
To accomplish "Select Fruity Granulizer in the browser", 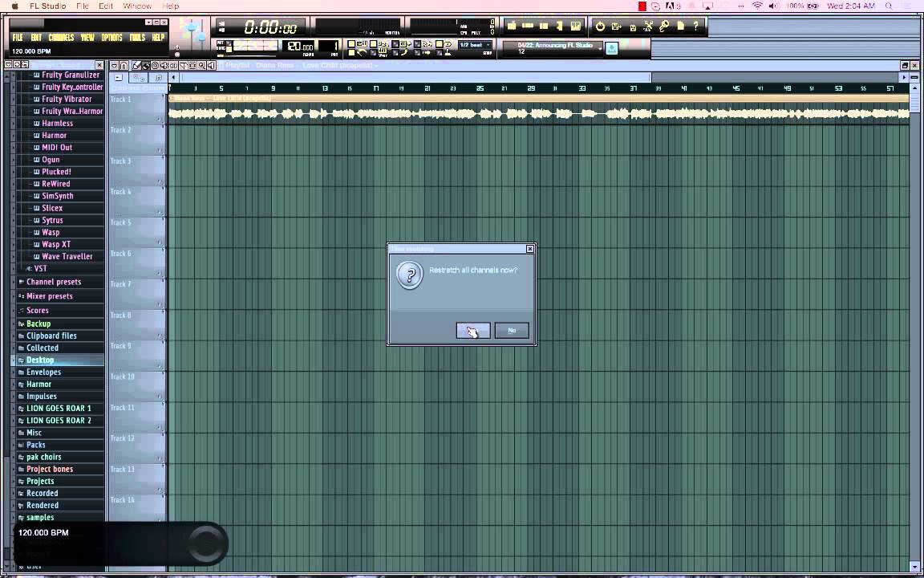I will tap(71, 75).
